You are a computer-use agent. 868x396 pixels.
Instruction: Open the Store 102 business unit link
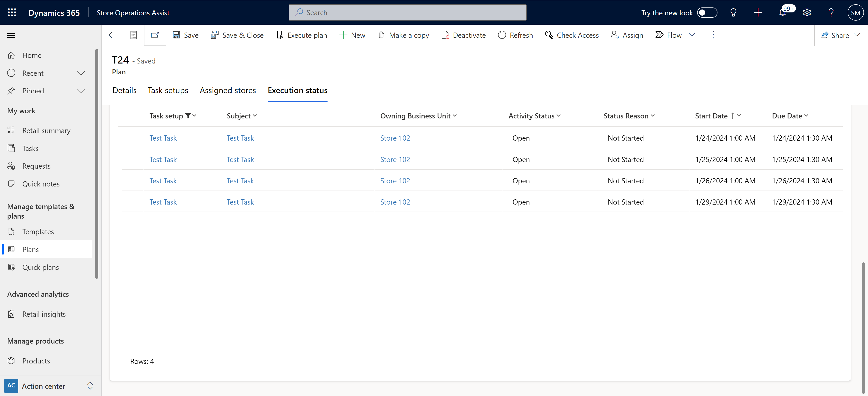point(394,138)
